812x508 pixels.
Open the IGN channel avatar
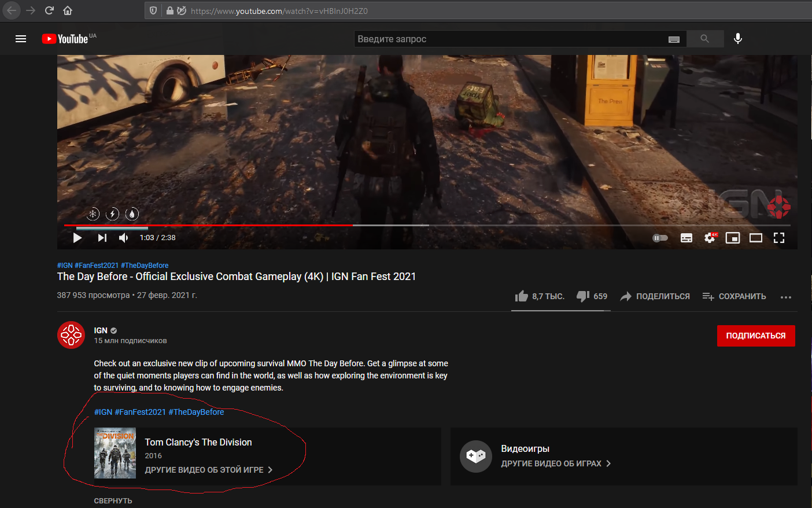click(71, 335)
